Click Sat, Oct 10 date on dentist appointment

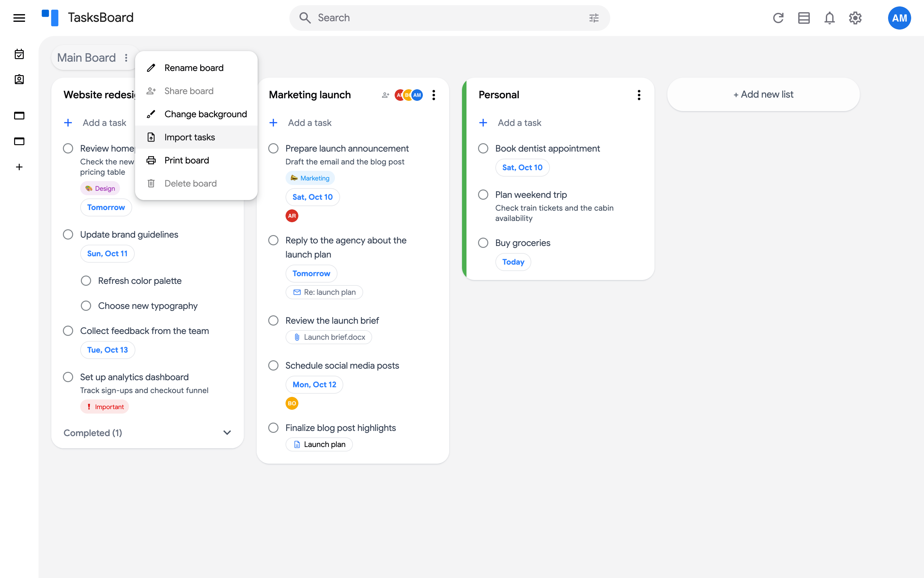[522, 167]
